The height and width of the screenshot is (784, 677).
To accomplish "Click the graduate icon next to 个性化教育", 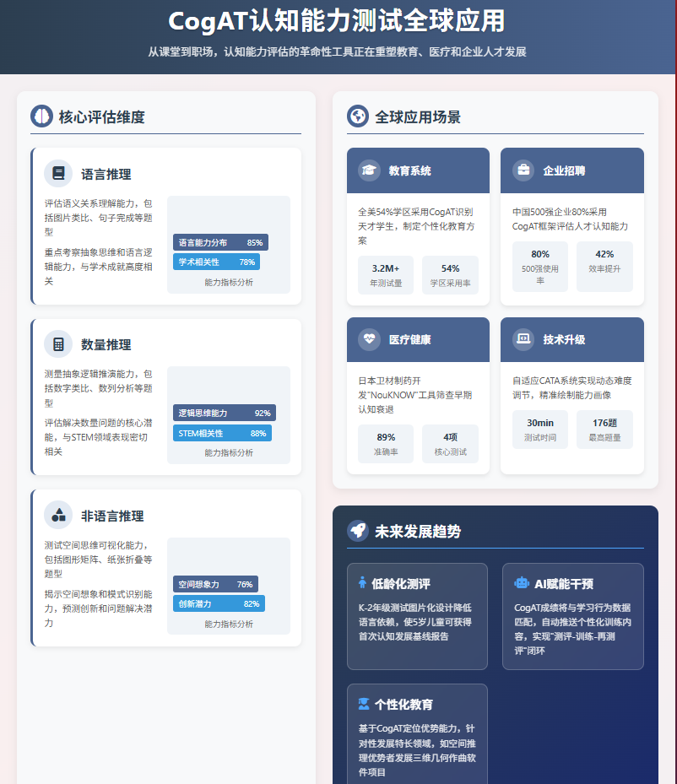I will (364, 704).
